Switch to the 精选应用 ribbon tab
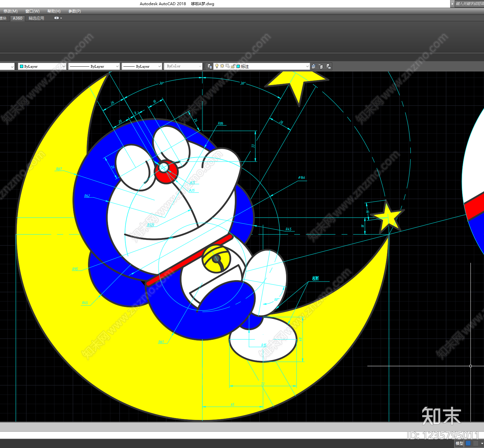This screenshot has width=484, height=448. (x=36, y=18)
